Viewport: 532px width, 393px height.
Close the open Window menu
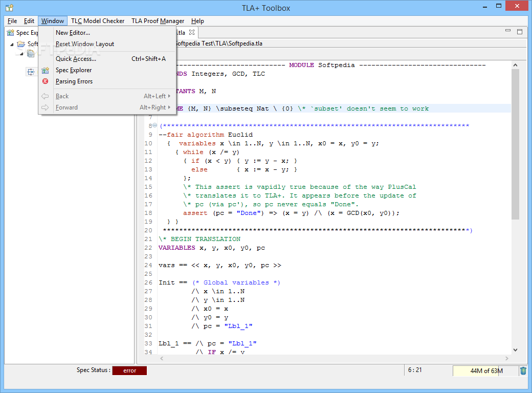(53, 20)
